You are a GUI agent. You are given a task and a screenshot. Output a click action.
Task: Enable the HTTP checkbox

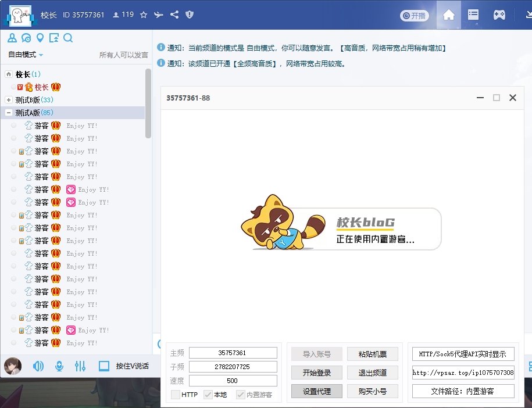pyautogui.click(x=176, y=395)
